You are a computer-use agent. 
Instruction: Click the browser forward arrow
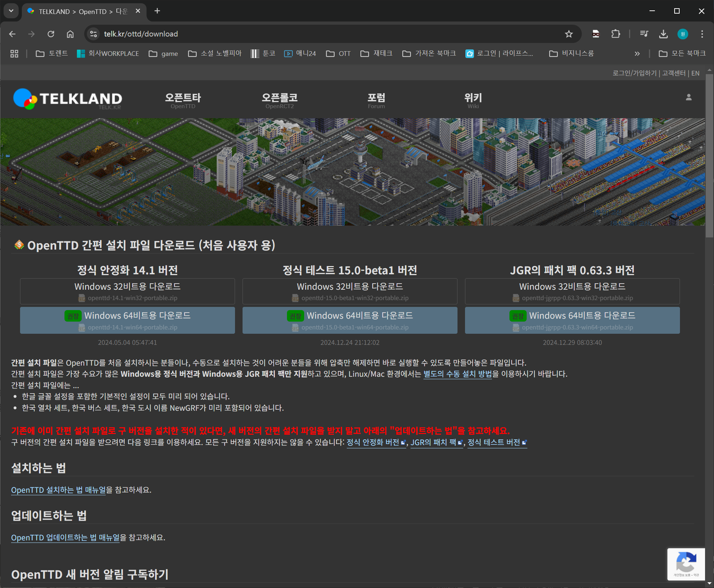point(32,34)
